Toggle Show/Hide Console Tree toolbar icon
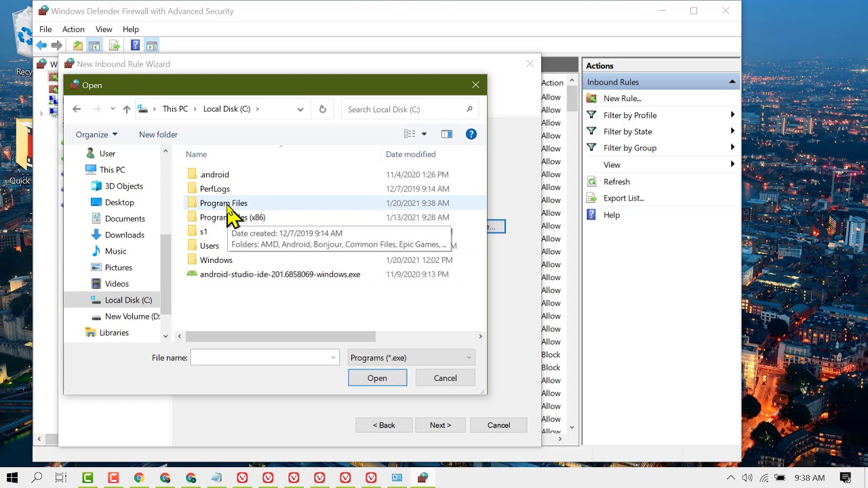 [x=94, y=45]
